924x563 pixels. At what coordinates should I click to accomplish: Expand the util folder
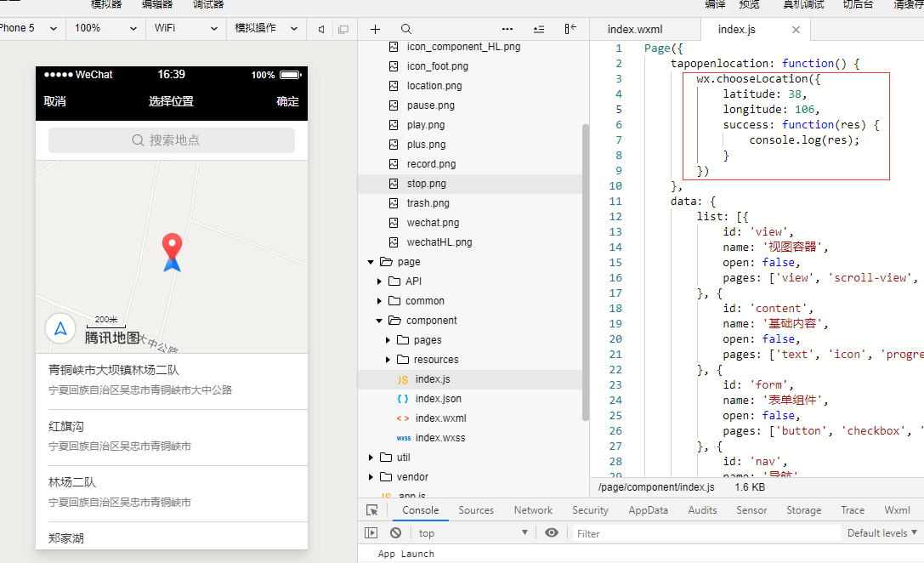371,458
